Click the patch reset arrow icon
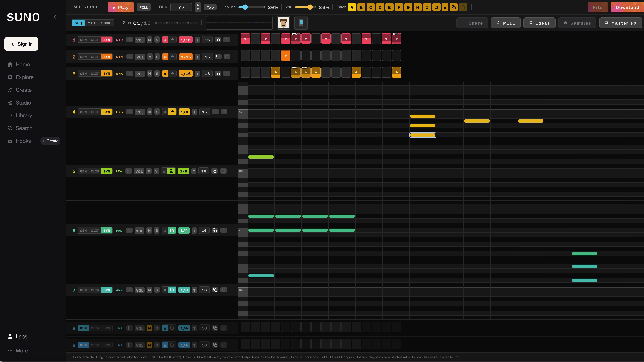The image size is (644, 362). coord(445,7)
